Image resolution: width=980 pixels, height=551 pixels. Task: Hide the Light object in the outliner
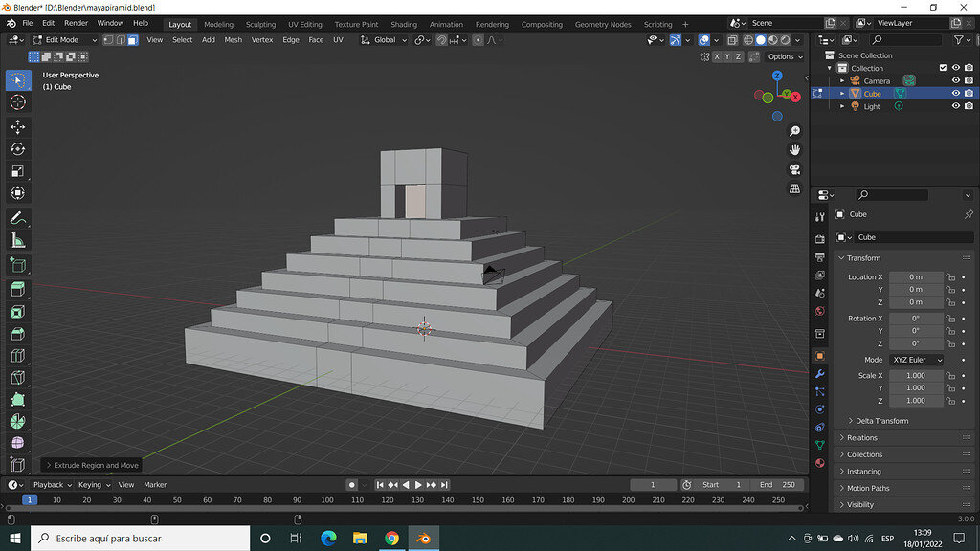point(956,105)
